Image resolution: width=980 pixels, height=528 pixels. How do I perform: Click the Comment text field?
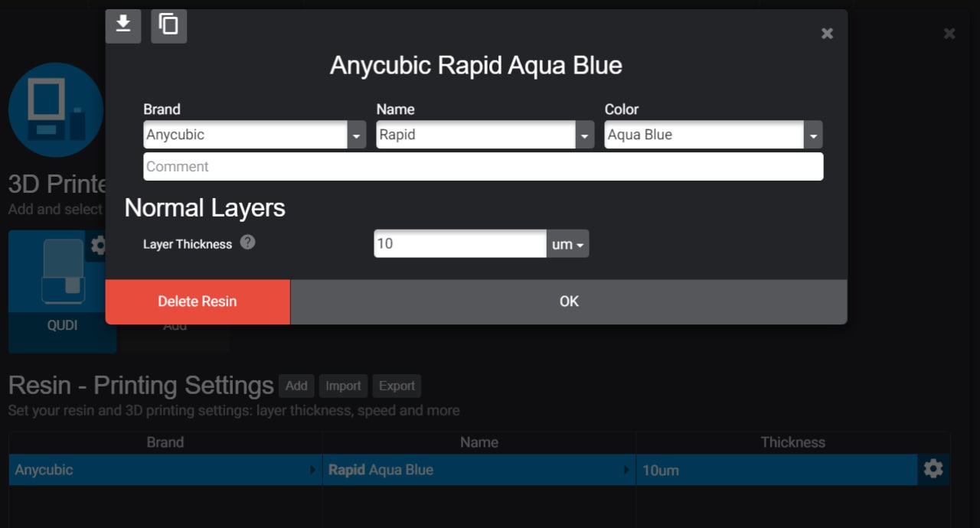[483, 167]
